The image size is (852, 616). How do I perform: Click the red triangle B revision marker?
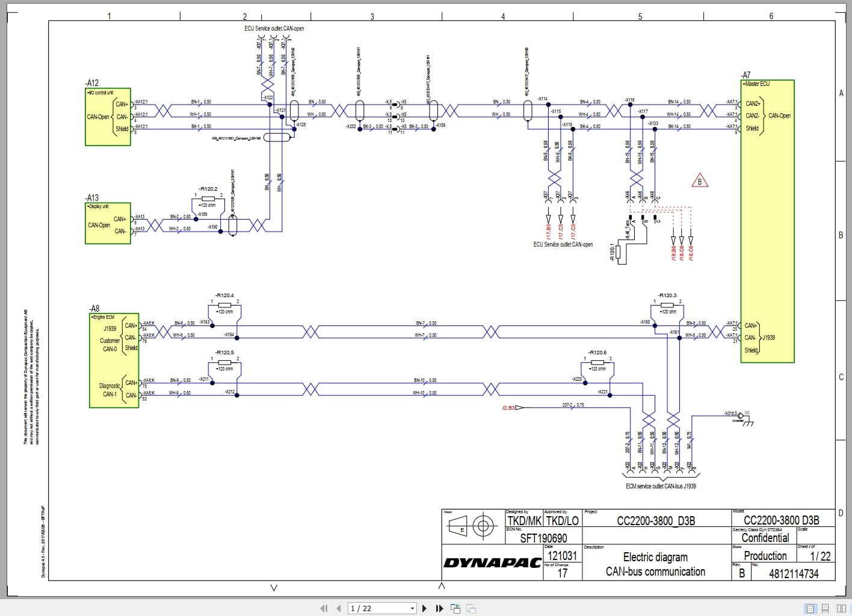(x=699, y=180)
